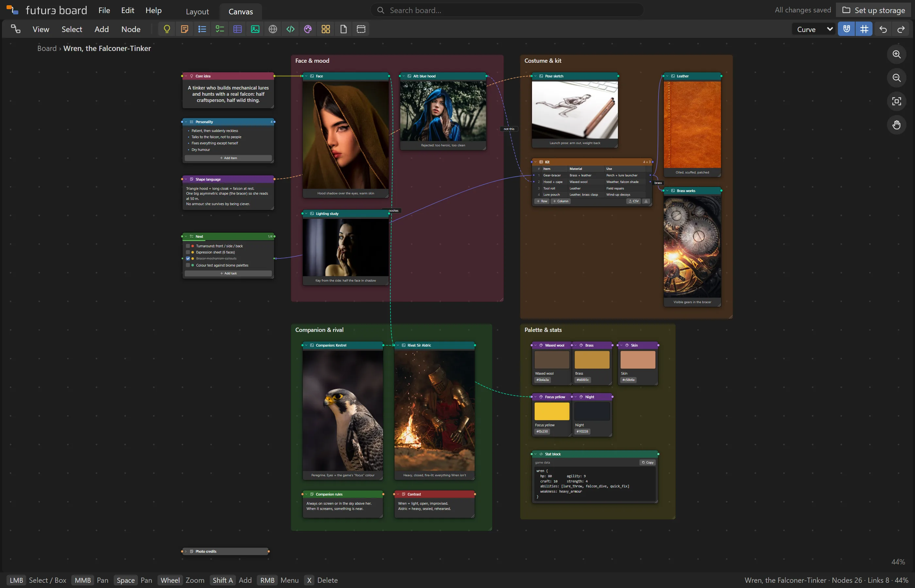Activate the hand pan tool
Viewport: 915px width, 588px height.
click(896, 125)
